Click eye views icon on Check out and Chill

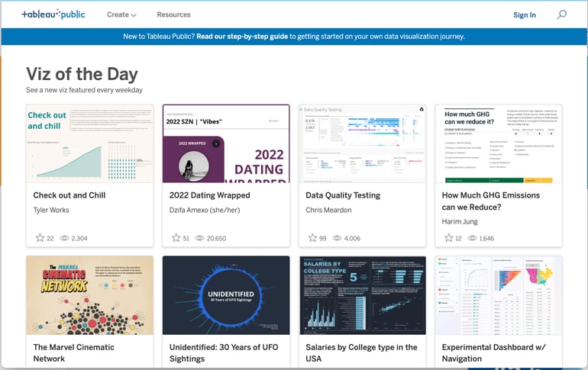(64, 238)
